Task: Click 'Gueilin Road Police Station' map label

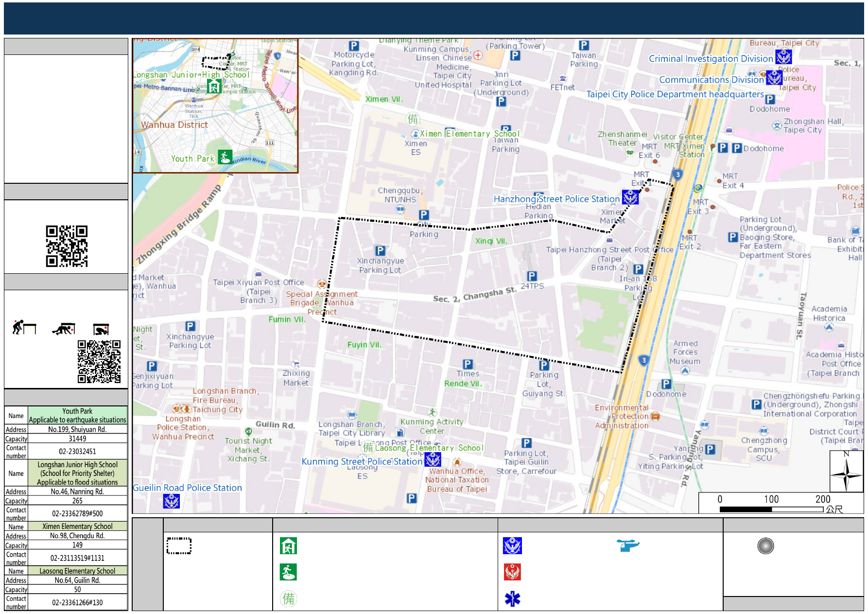Action: (x=187, y=488)
